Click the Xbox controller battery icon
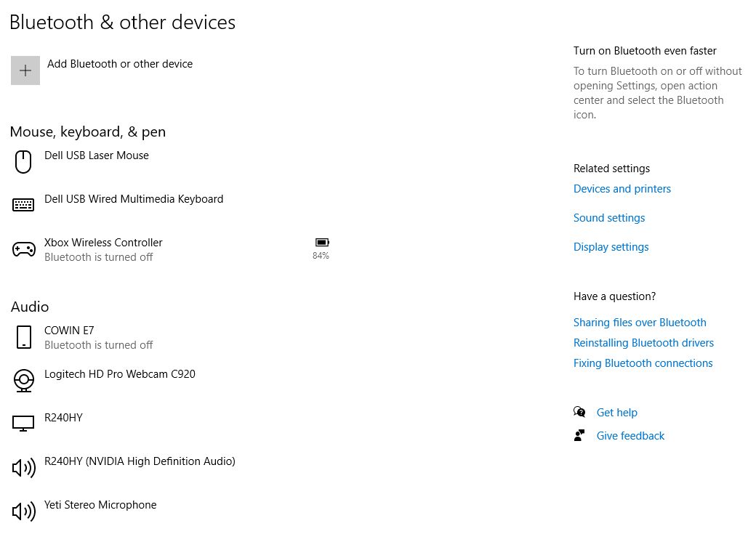Viewport: 756px width, 534px height. click(x=322, y=242)
